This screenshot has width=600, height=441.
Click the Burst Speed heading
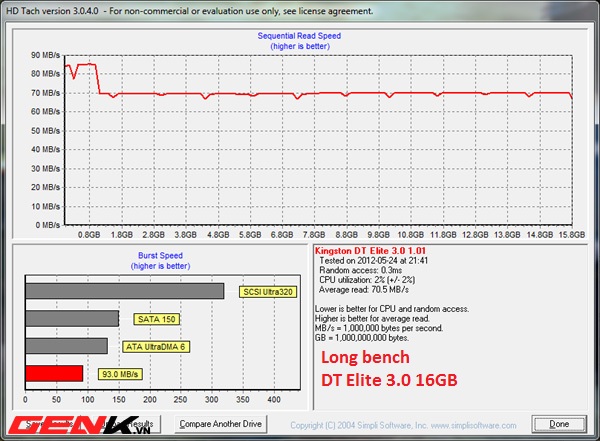tap(160, 256)
